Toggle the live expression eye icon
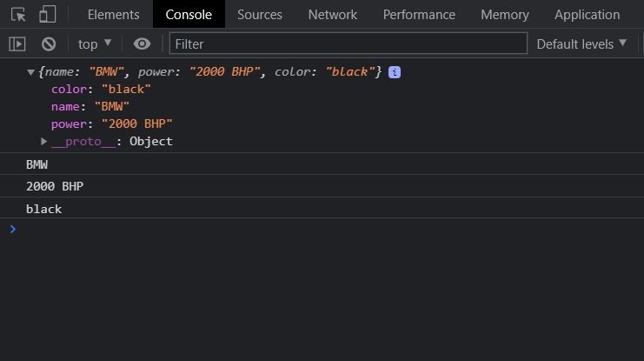This screenshot has width=644, height=361. (143, 44)
